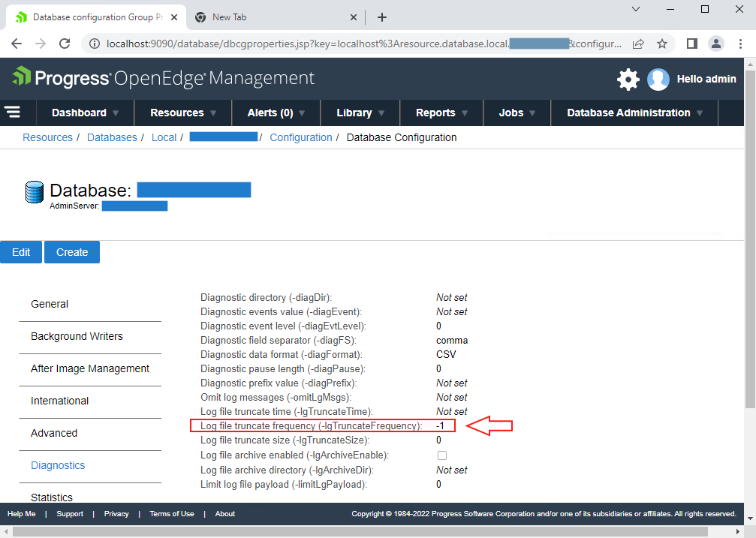Click the Configuration breadcrumb link
This screenshot has width=756, height=538.
(x=301, y=137)
